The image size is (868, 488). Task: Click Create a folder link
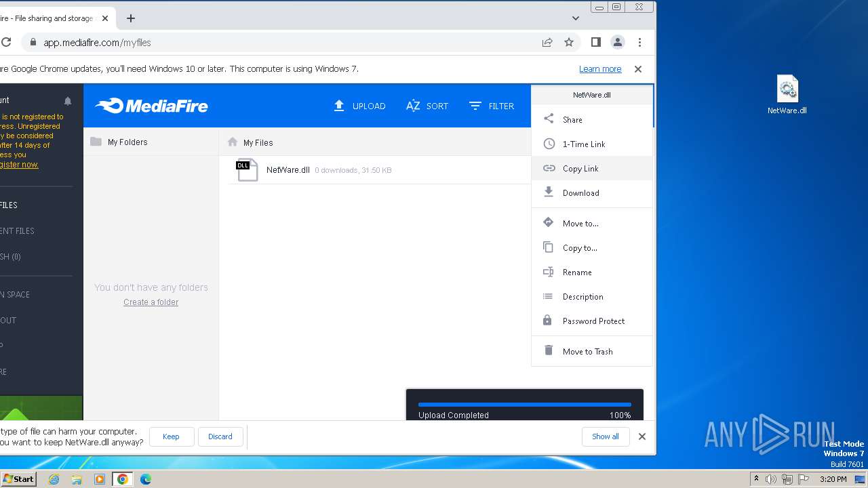(x=151, y=302)
